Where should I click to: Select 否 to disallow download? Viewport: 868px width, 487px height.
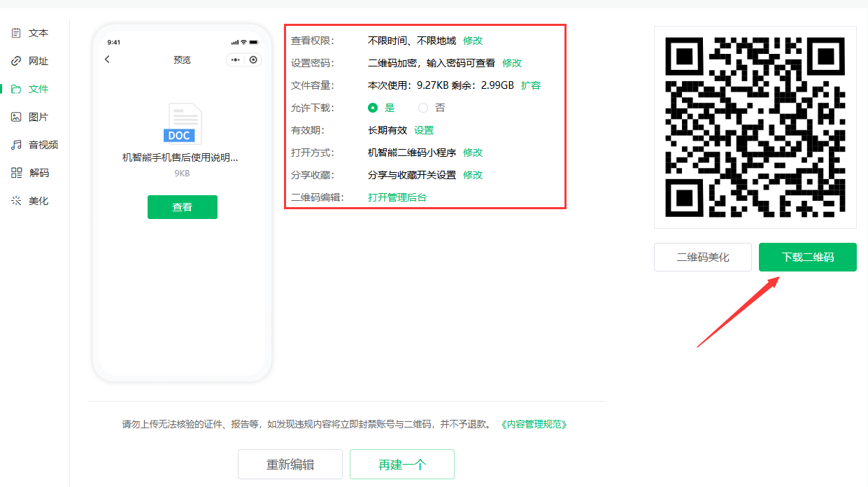tap(423, 108)
